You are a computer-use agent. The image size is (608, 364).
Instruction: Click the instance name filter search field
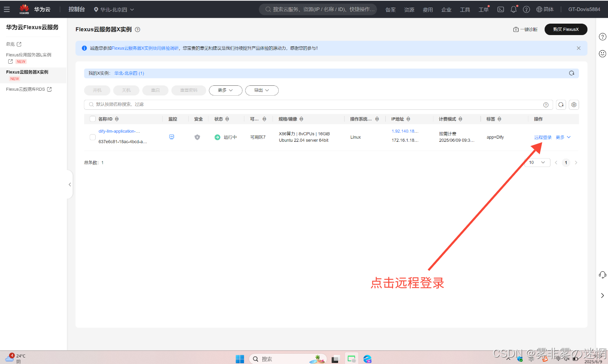tap(313, 104)
